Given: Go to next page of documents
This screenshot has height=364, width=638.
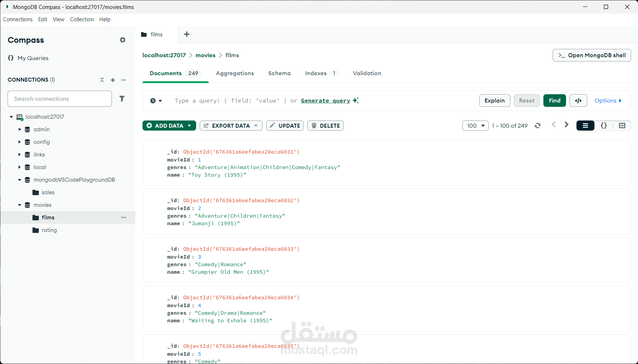Looking at the screenshot, I should 566,125.
